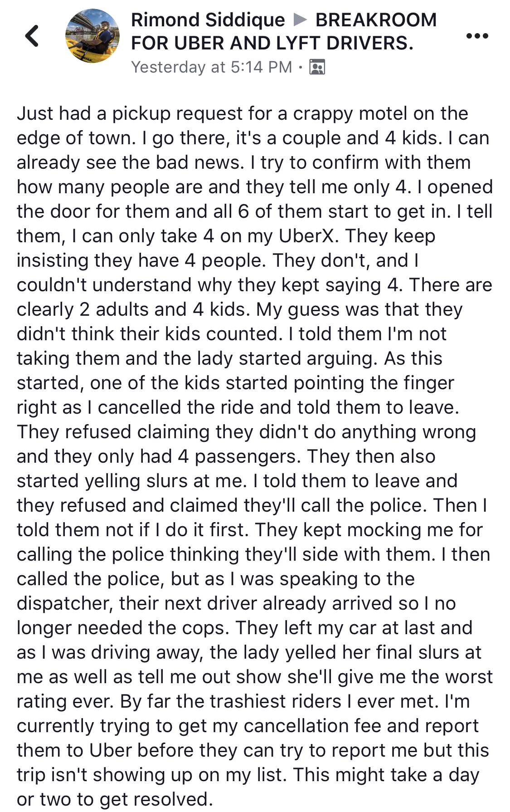The height and width of the screenshot is (812, 510).
Task: Click the final words "or two to get resolved."
Action: (x=115, y=800)
